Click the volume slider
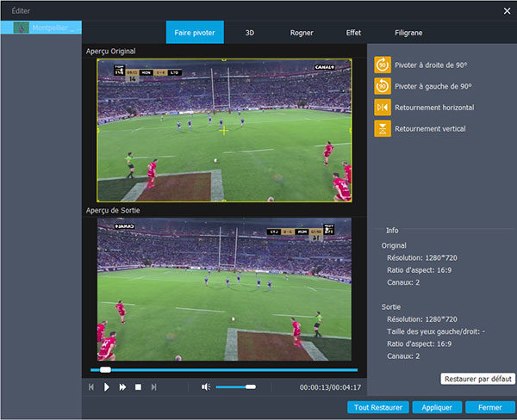517x420 pixels. [234, 387]
